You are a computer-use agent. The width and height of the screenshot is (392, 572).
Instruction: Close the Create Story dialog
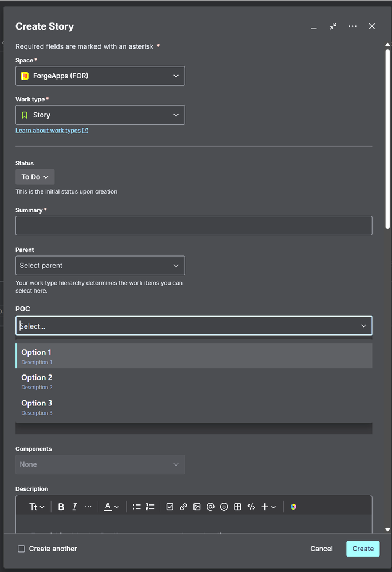coord(371,26)
